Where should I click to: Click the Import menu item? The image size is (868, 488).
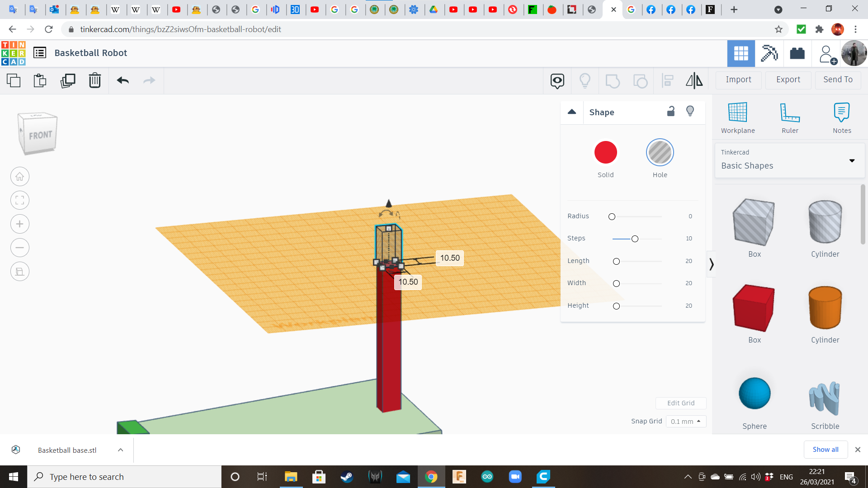click(739, 79)
